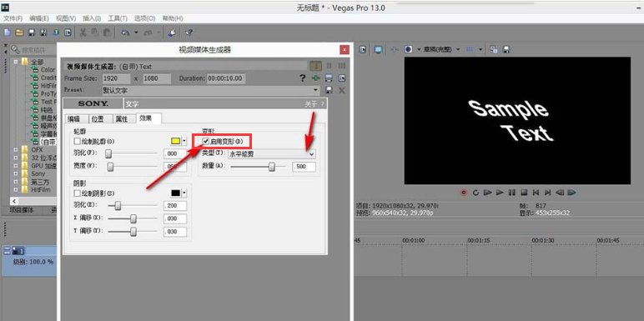The height and width of the screenshot is (321, 644).
Task: Click the Cut scissors icon in toolbar
Action: pyautogui.click(x=83, y=33)
